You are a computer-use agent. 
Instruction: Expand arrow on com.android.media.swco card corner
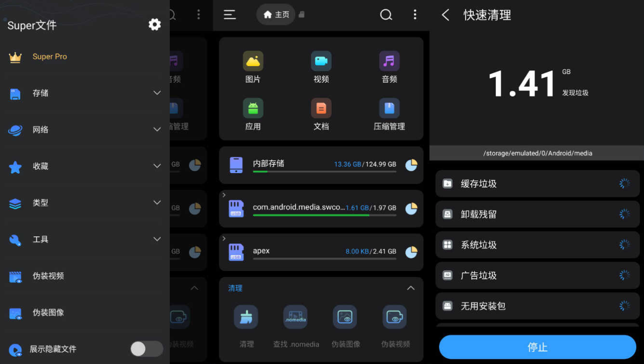click(224, 195)
